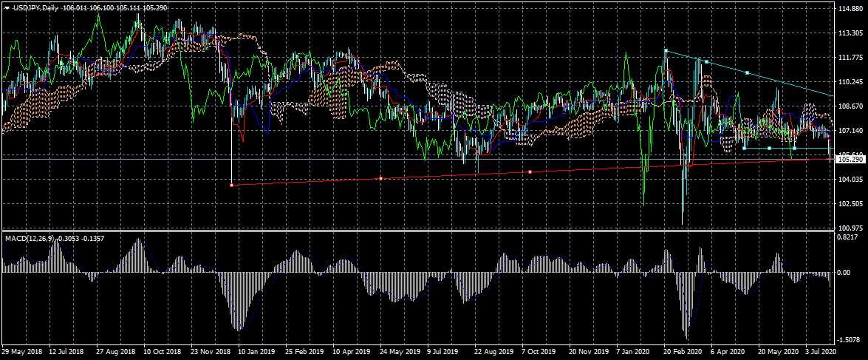The height and width of the screenshot is (360, 868).
Task: Select right anchor of short cyan horizontal line
Action: 794,148
